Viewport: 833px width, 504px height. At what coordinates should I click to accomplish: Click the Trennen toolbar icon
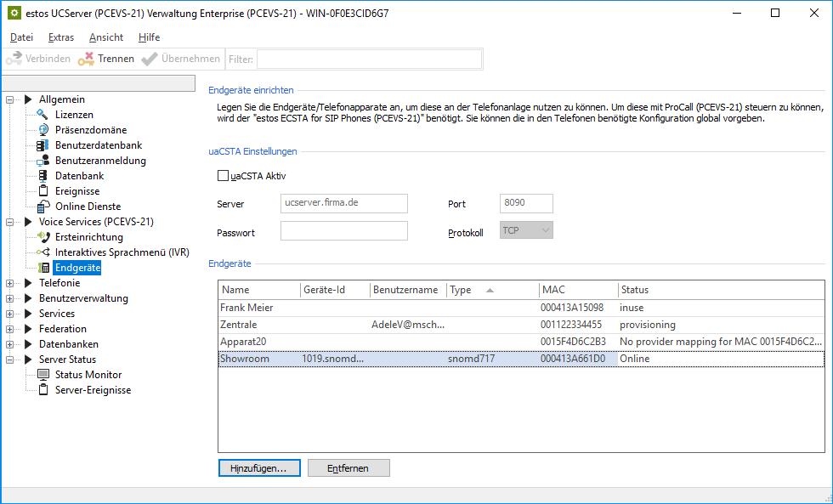tap(86, 59)
